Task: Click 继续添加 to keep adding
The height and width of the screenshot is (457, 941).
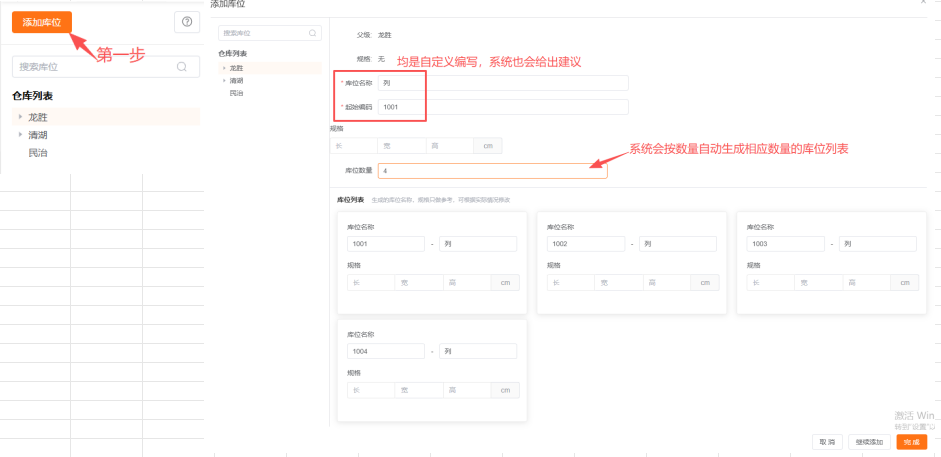Action: [x=867, y=441]
